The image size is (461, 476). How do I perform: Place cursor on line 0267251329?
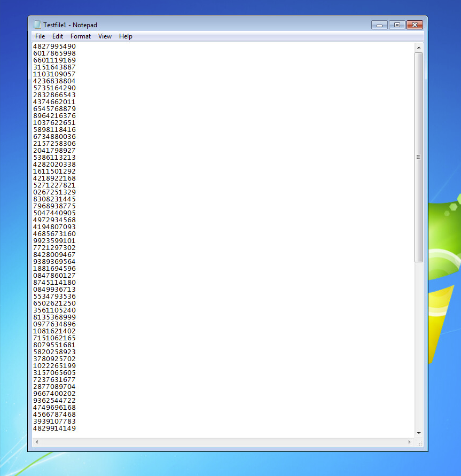point(54,192)
